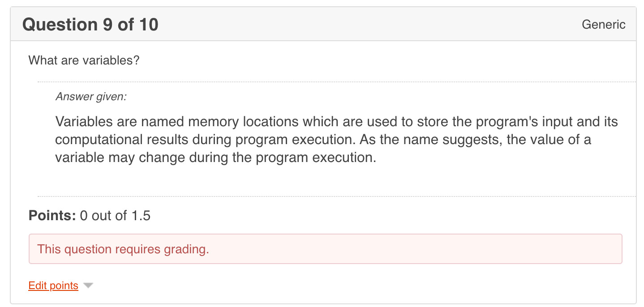Click the answer's last line 'variable may change'
The height and width of the screenshot is (307, 644).
[215, 158]
